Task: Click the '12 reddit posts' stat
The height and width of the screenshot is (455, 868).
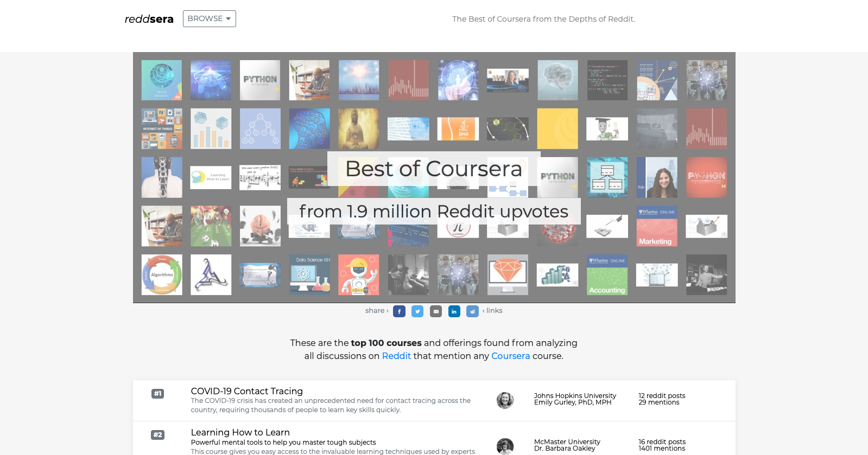Action: (x=662, y=396)
